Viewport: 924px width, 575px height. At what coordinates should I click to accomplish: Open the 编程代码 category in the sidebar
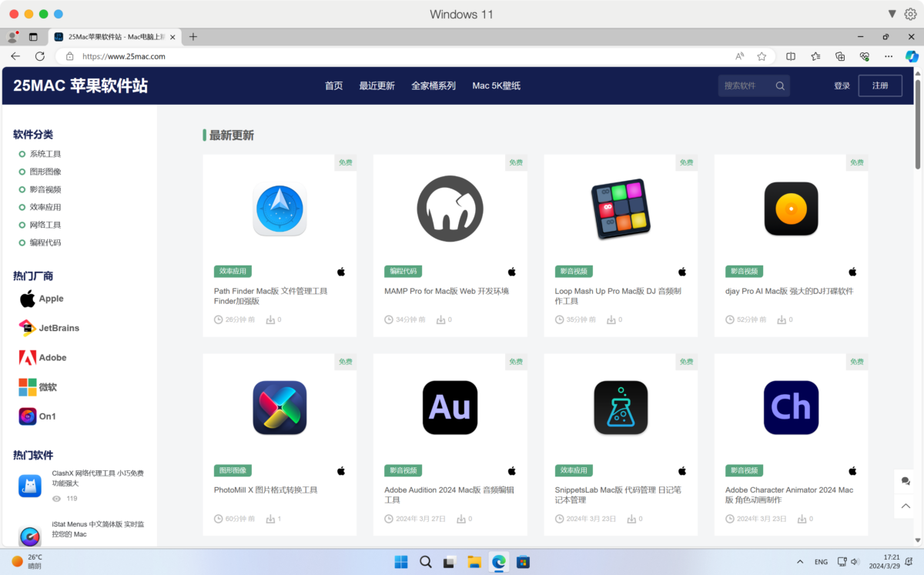coord(45,242)
